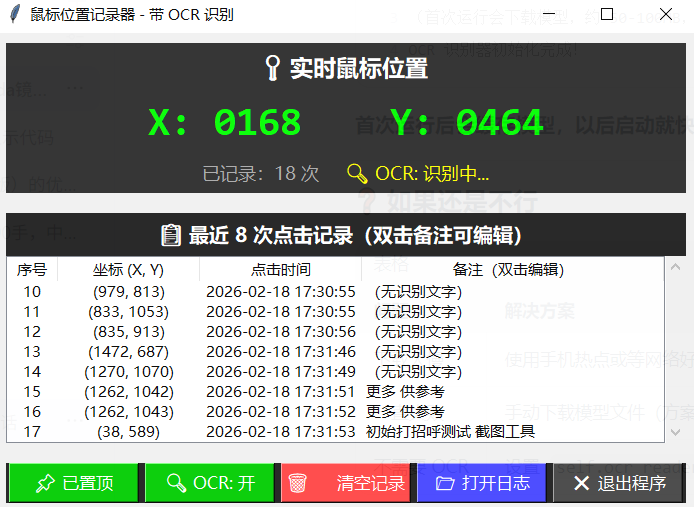The height and width of the screenshot is (507, 694).
Task: Click scrollbar down arrow in records table
Action: coord(675,432)
